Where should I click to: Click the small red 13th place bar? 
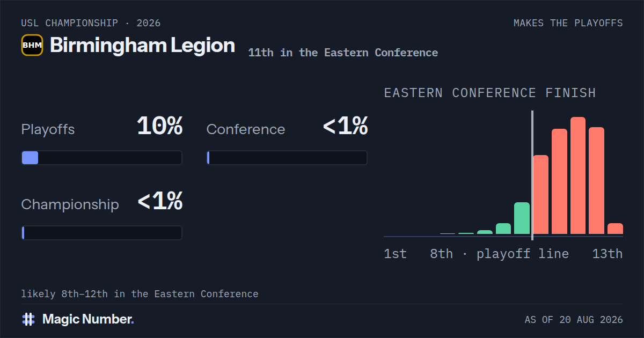coord(615,229)
